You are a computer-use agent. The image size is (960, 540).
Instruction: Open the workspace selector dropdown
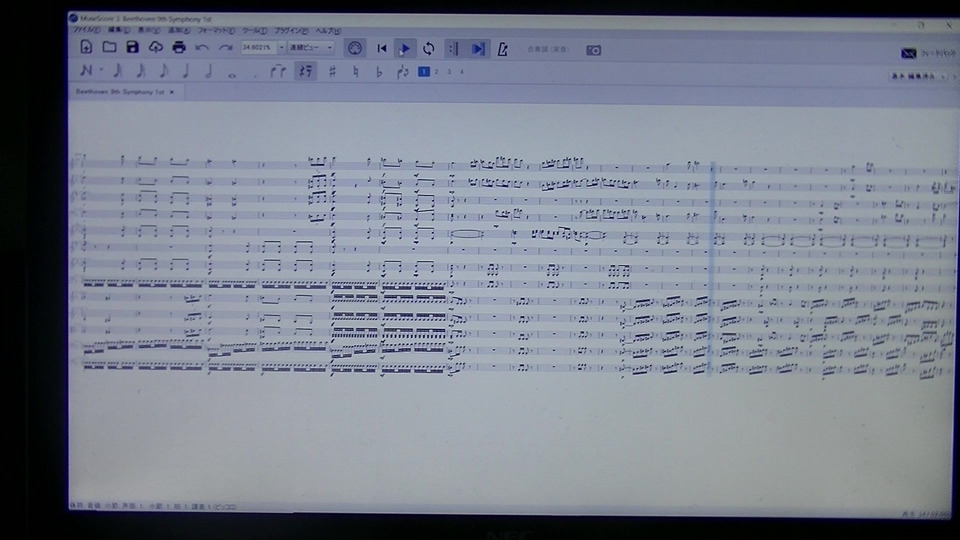click(917, 76)
